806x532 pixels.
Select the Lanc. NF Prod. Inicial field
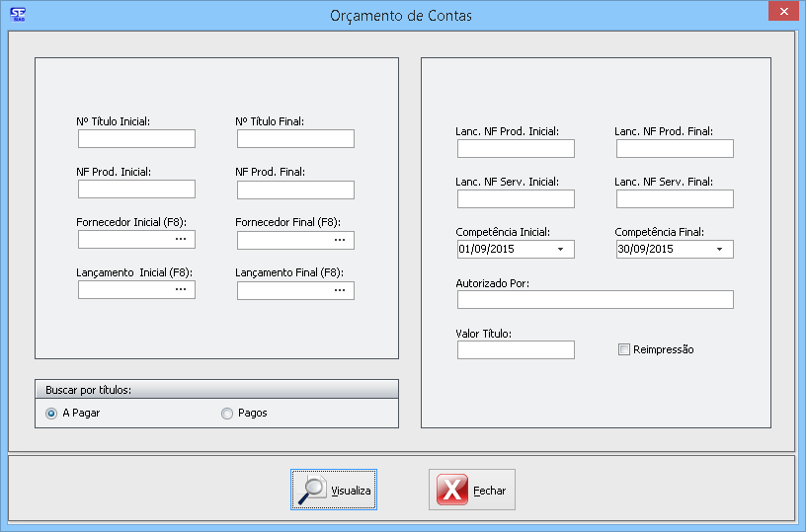point(516,149)
